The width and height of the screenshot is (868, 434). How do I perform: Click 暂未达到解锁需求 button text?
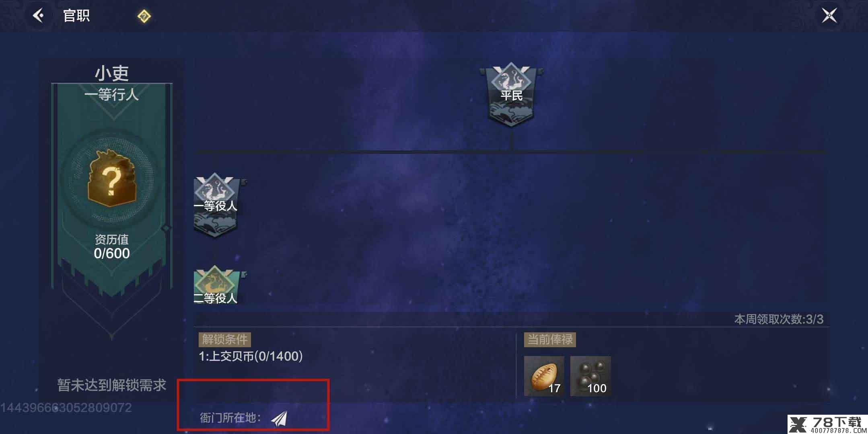[x=111, y=385]
